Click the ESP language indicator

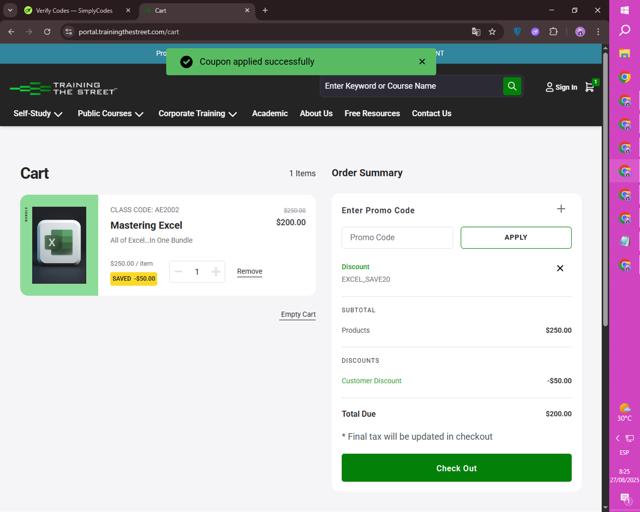[x=624, y=452]
